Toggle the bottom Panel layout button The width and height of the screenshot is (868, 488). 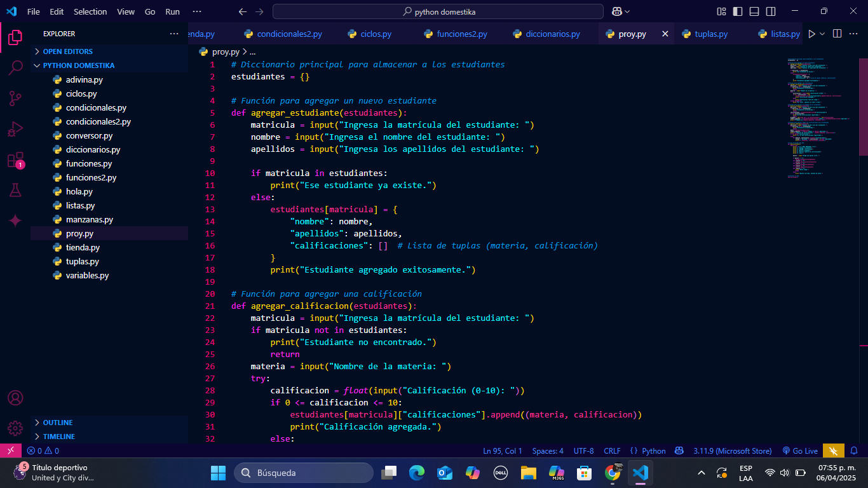click(x=754, y=11)
